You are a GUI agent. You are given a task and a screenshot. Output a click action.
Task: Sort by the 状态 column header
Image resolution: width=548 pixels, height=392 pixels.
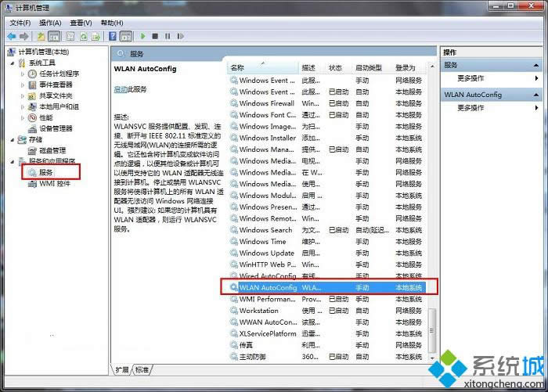point(339,68)
